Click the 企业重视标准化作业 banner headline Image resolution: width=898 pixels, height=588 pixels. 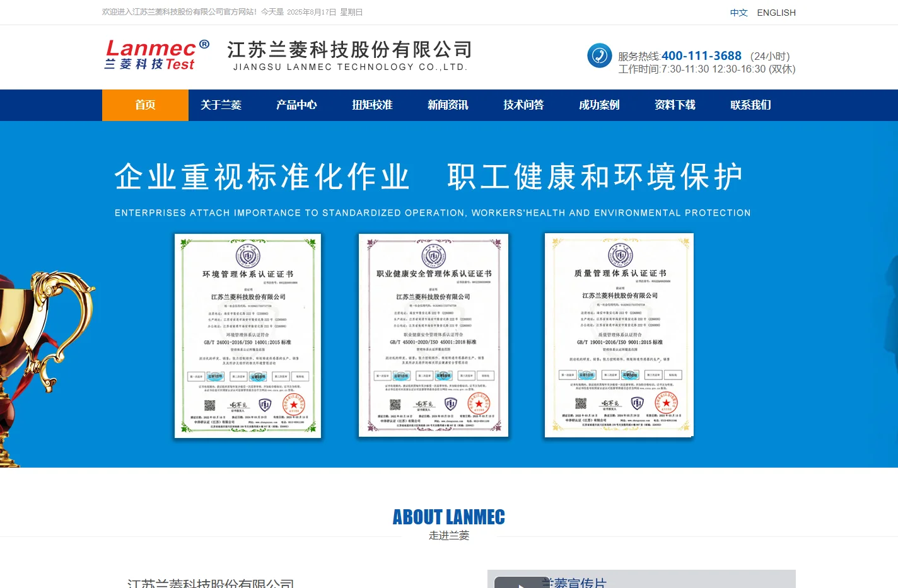point(262,176)
